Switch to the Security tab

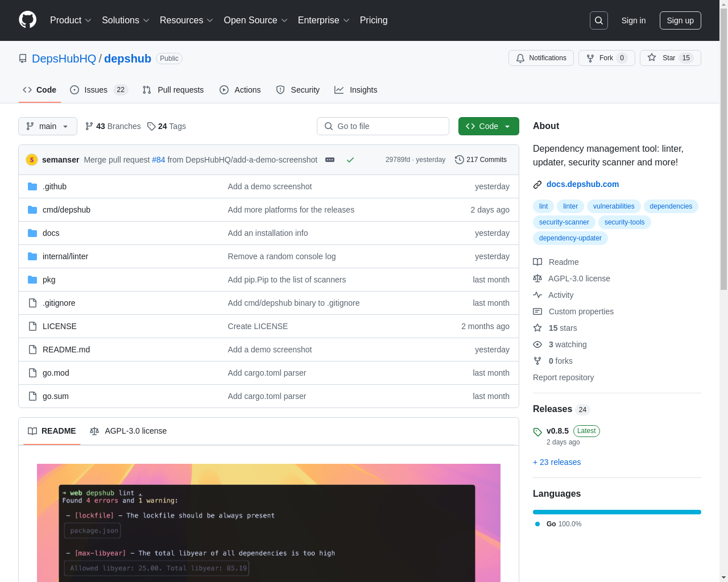pyautogui.click(x=298, y=90)
